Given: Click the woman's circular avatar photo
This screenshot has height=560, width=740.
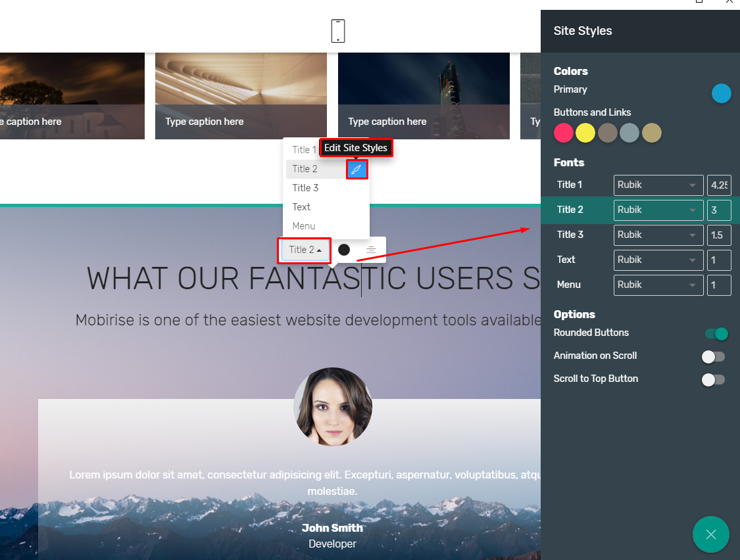Looking at the screenshot, I should (x=332, y=406).
